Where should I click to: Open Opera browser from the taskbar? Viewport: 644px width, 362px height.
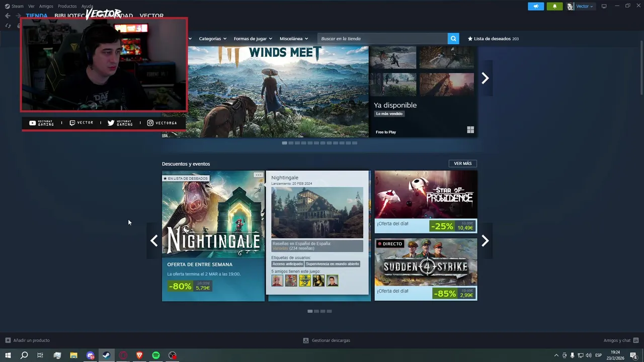123,355
